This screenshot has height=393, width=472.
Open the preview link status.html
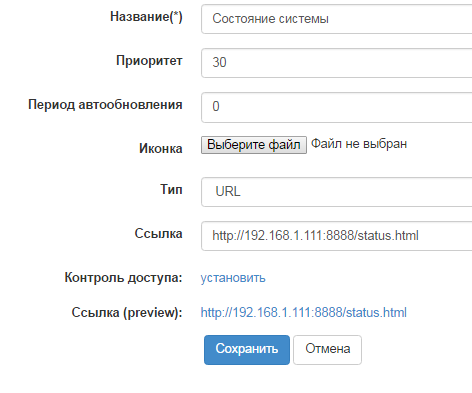[x=304, y=313]
